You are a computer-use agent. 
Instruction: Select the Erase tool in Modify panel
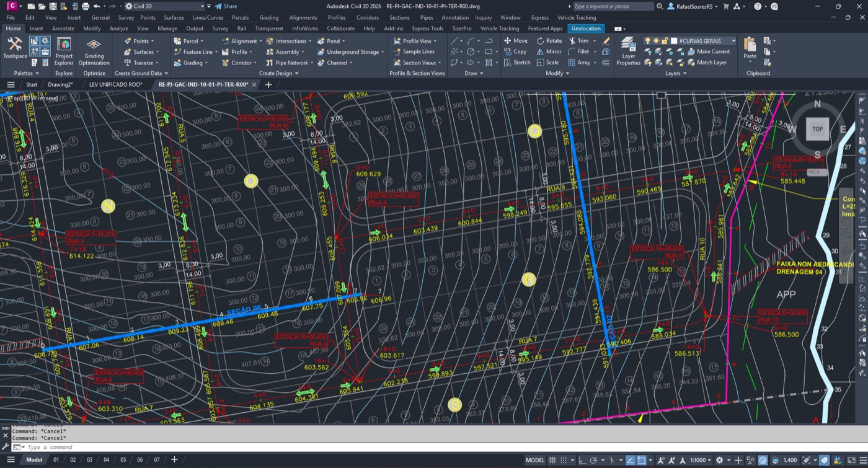[x=606, y=41]
